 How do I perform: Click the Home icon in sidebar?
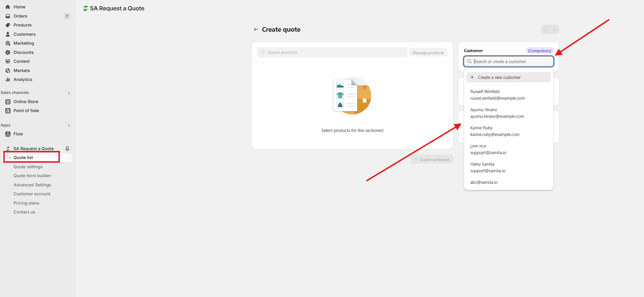tap(8, 7)
